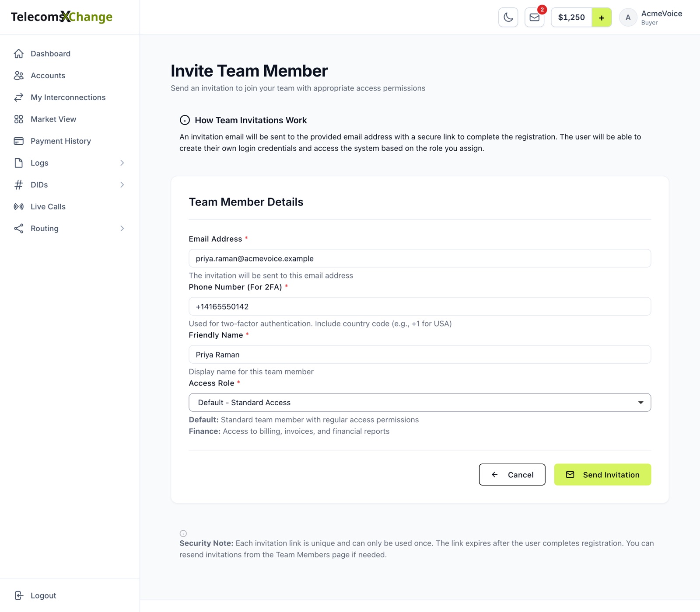Click the Routing share icon
The image size is (700, 612).
pyautogui.click(x=18, y=228)
